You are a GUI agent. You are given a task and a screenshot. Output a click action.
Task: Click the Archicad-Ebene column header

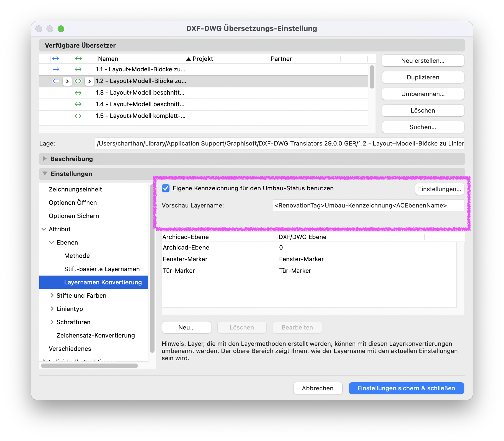tap(219, 237)
